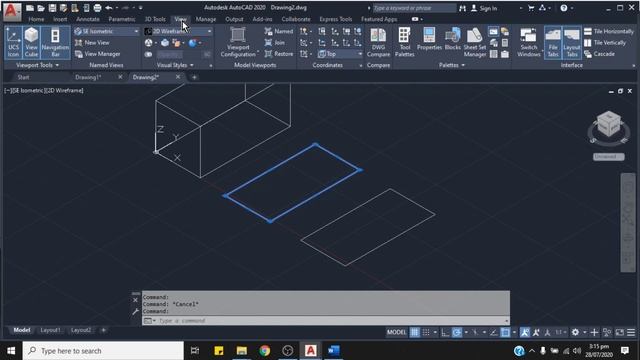Image resolution: width=640 pixels, height=360 pixels.
Task: Toggle Layout Tabs display
Action: pos(572,42)
